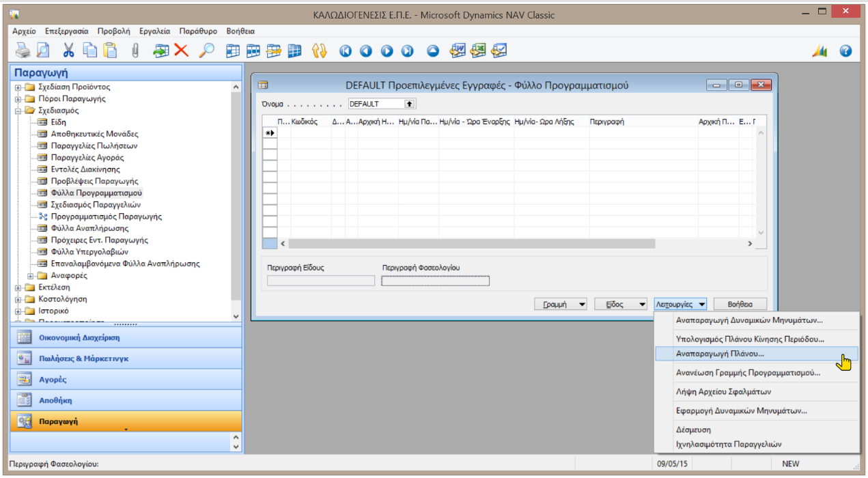Open Φύλλα Αναπλήρωσης in the tree
This screenshot has height=478, width=868.
pos(89,228)
